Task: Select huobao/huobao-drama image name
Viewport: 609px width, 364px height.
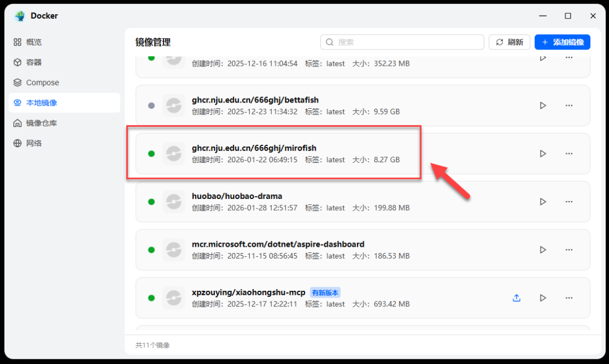Action: tap(237, 196)
